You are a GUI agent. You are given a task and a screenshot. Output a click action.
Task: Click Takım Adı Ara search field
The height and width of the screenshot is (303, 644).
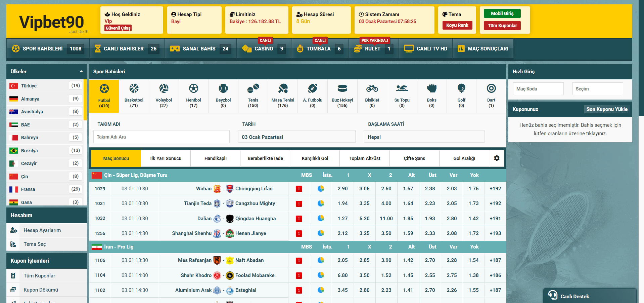point(162,137)
